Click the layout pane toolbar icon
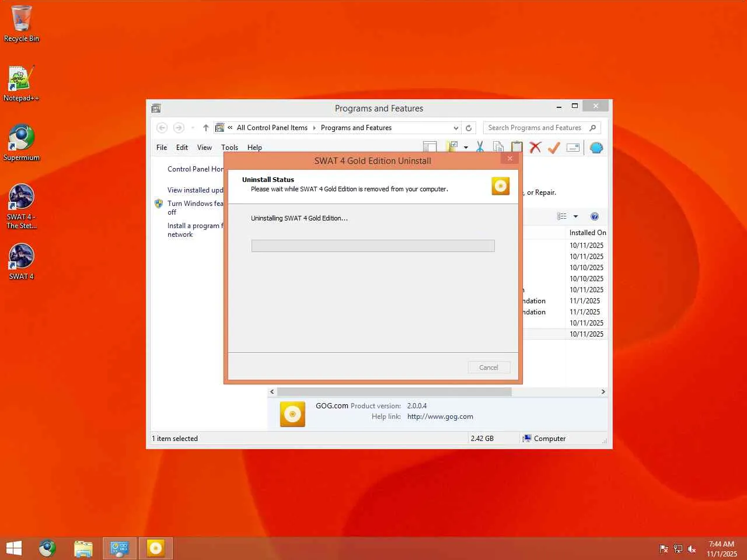Viewport: 747px width, 560px height. pyautogui.click(x=430, y=147)
